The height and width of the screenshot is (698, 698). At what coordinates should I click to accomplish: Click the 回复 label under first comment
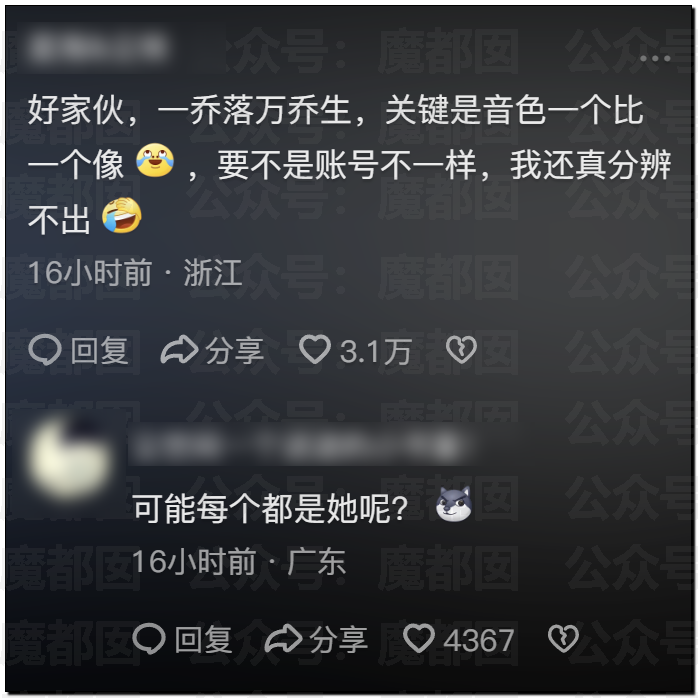pos(100,350)
